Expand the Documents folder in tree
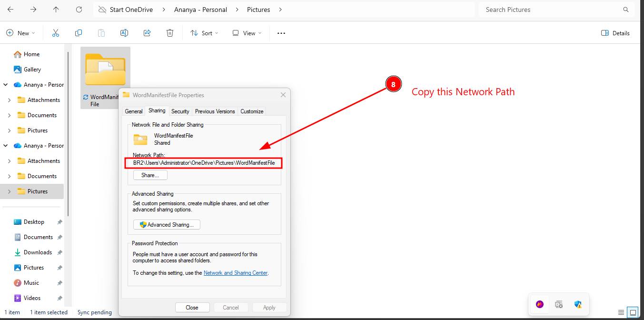The width and height of the screenshot is (644, 320). tap(10, 115)
